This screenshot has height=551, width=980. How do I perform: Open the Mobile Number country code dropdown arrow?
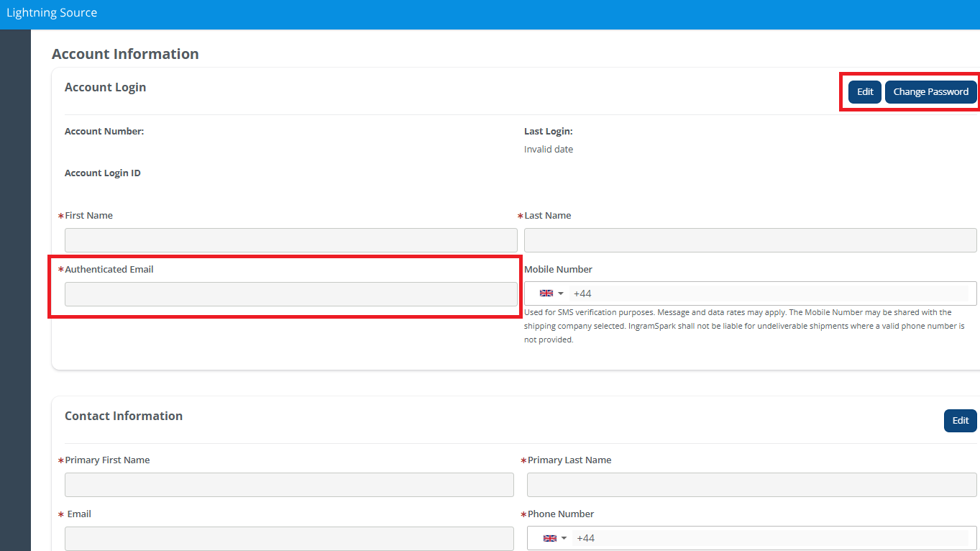561,293
